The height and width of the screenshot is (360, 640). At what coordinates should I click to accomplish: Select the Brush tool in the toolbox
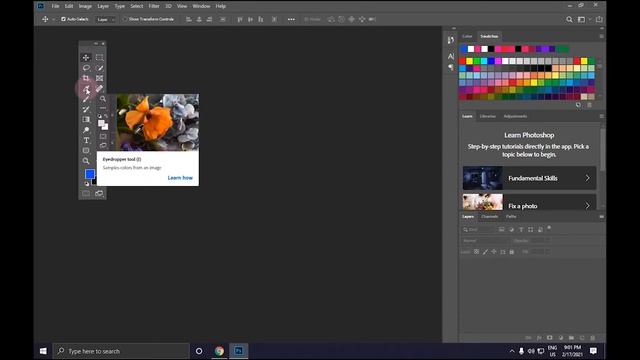86,99
